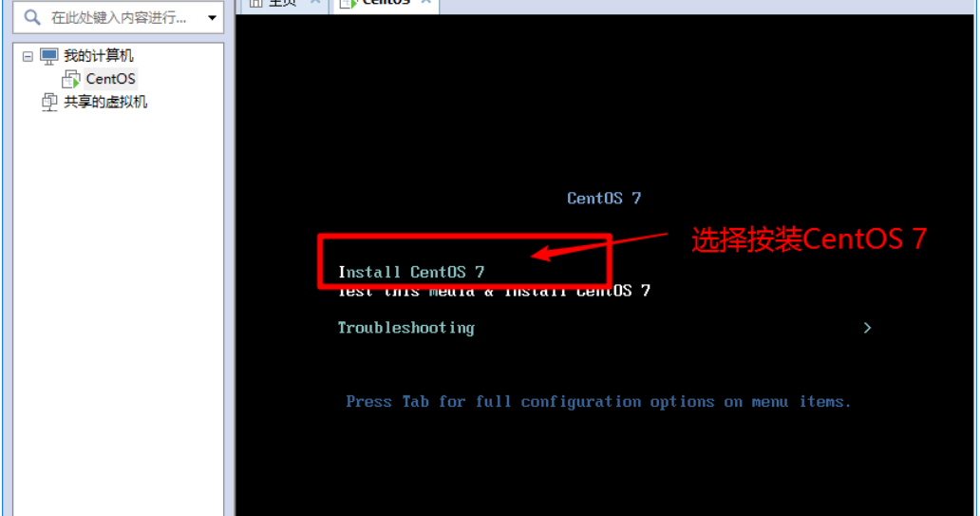The width and height of the screenshot is (980, 516).
Task: Collapse the 我的计算机 tree node
Action: click(28, 56)
